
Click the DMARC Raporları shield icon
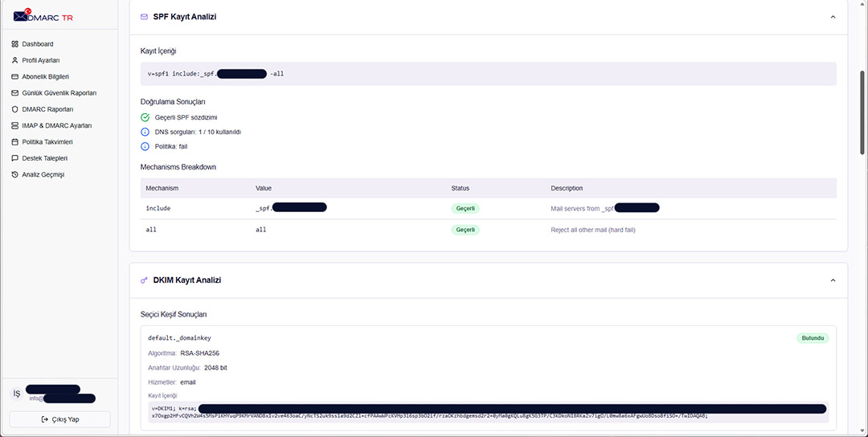(15, 109)
